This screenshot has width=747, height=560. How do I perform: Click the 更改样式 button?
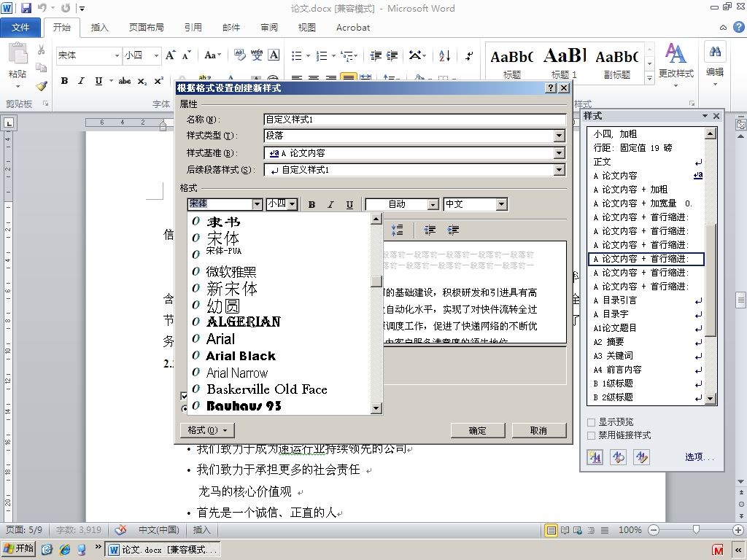(x=676, y=65)
